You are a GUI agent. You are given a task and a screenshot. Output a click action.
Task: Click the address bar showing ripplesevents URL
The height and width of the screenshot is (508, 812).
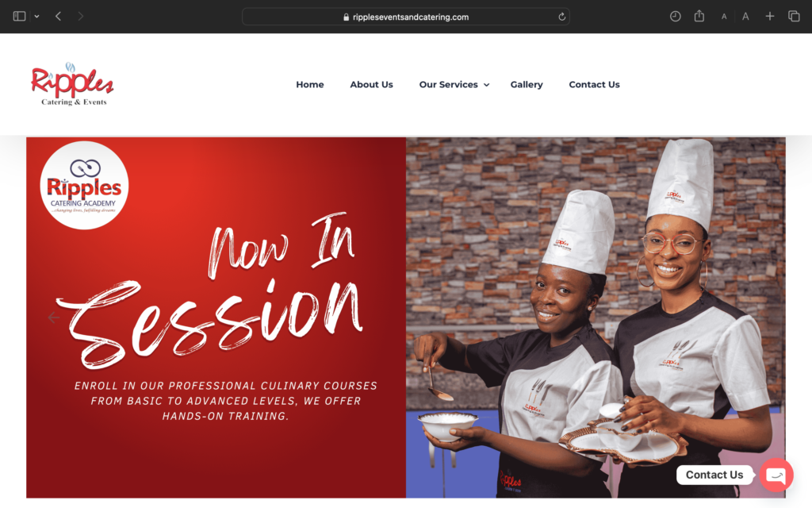405,17
